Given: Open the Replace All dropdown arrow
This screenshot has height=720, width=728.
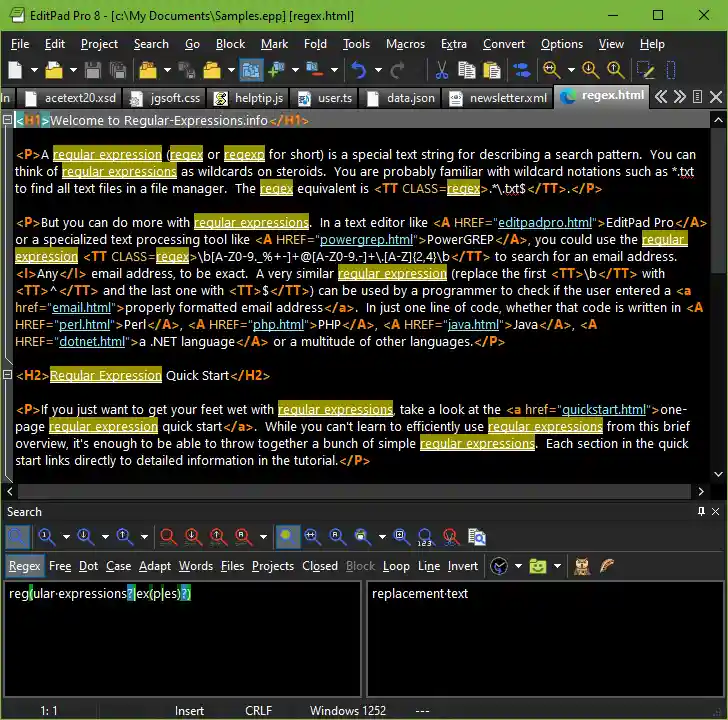Looking at the screenshot, I should 263,537.
